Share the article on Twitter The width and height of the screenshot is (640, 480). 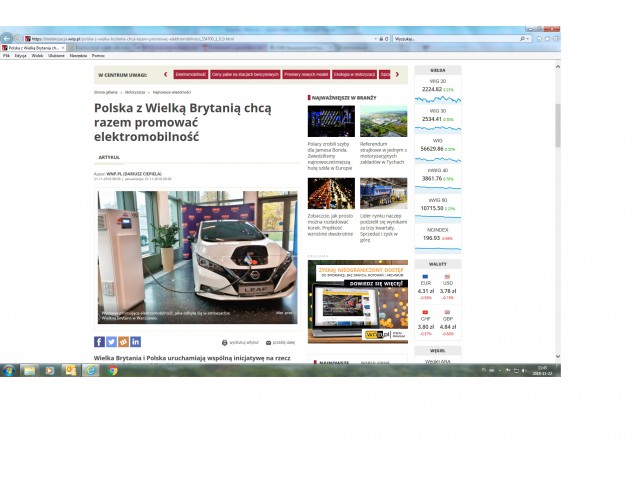pos(111,342)
